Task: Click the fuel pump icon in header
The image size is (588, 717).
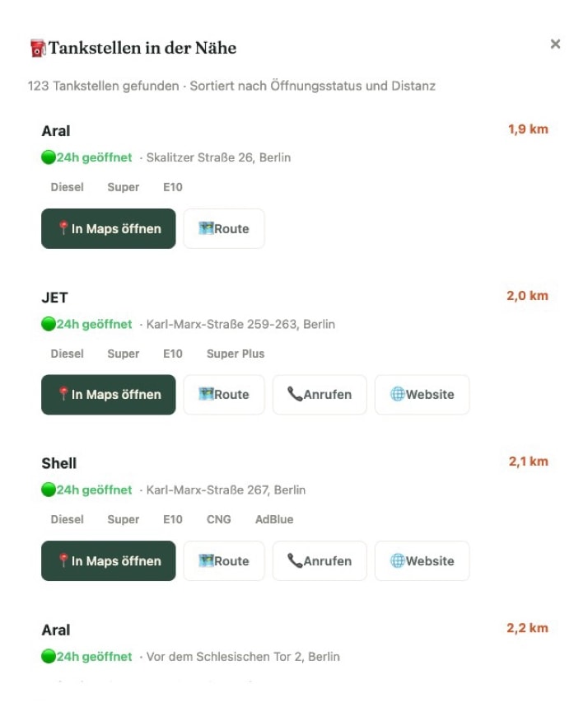Action: point(37,49)
